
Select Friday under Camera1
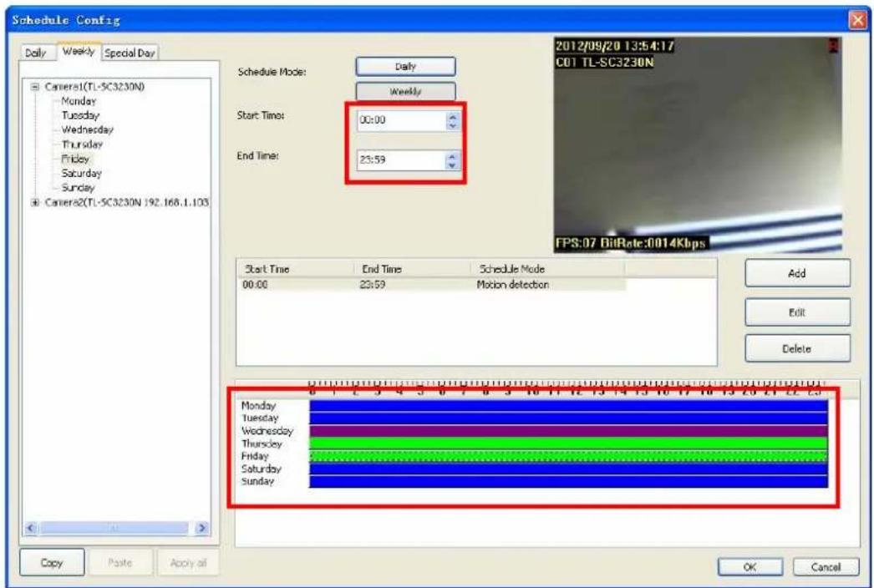(75, 159)
